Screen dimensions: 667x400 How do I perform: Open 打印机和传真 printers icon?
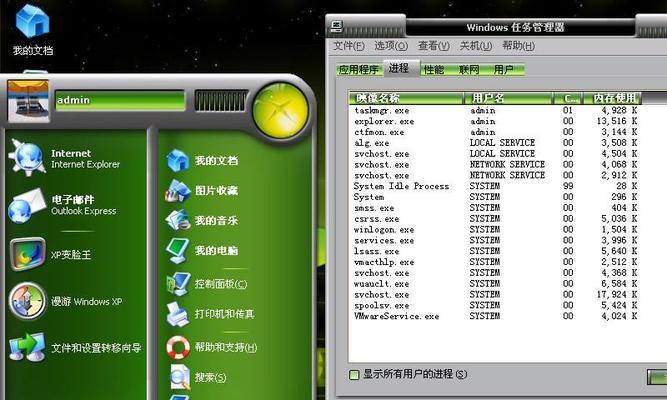pos(178,314)
